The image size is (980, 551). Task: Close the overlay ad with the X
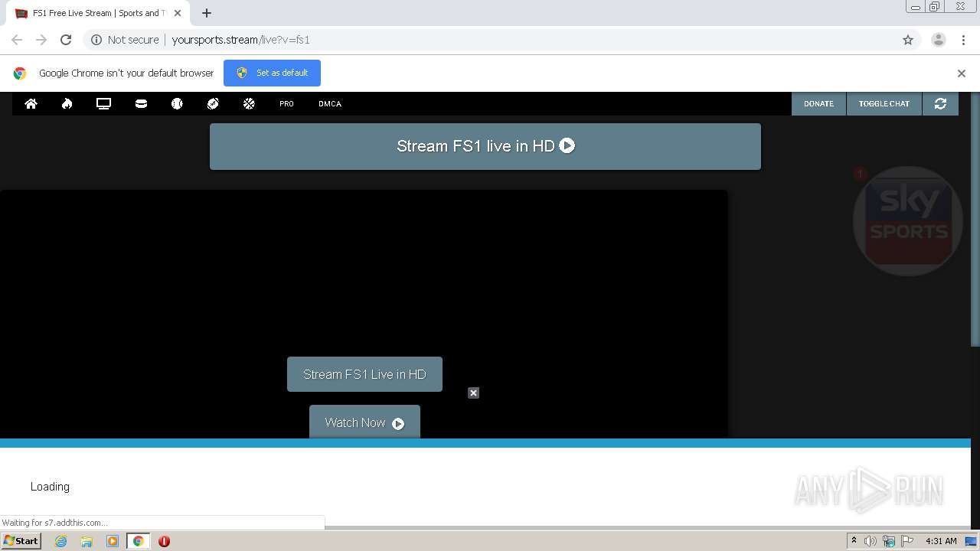pyautogui.click(x=473, y=393)
